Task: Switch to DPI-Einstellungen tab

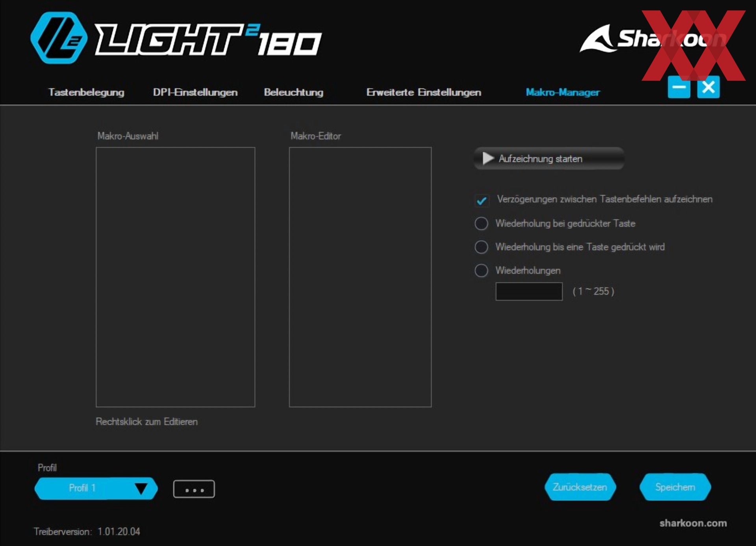Action: click(195, 92)
